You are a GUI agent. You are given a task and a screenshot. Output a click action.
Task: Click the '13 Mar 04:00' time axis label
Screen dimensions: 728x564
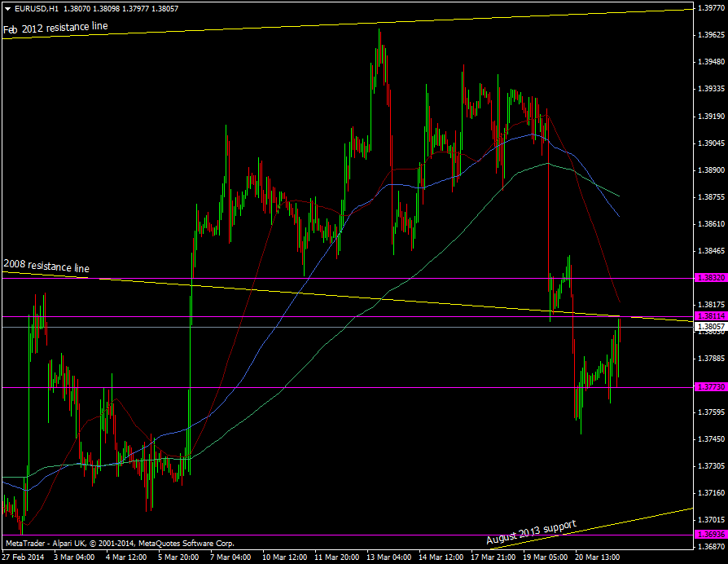tap(388, 557)
